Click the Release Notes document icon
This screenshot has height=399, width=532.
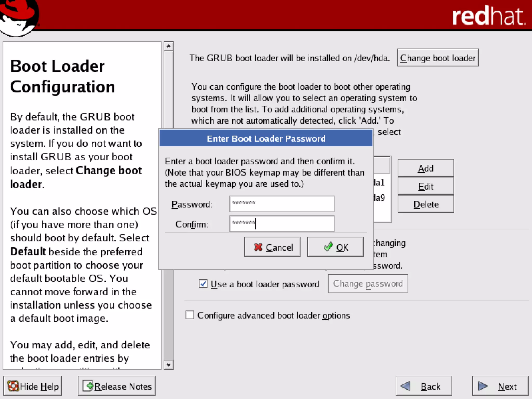[x=88, y=386]
